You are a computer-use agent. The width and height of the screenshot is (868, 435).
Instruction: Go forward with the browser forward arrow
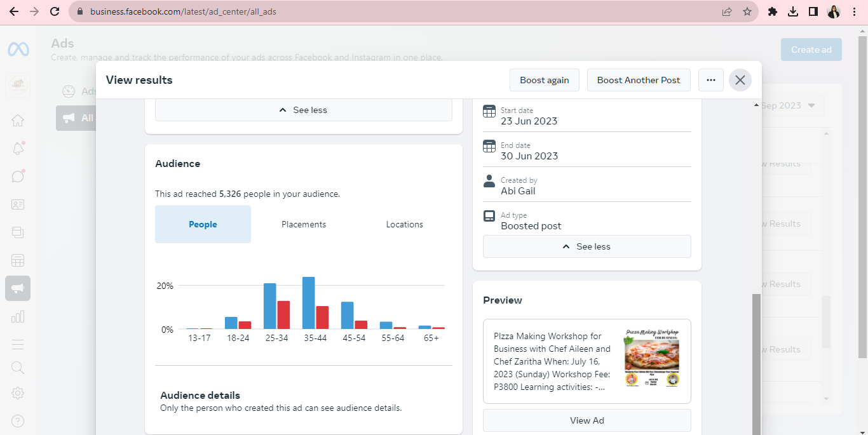click(34, 11)
